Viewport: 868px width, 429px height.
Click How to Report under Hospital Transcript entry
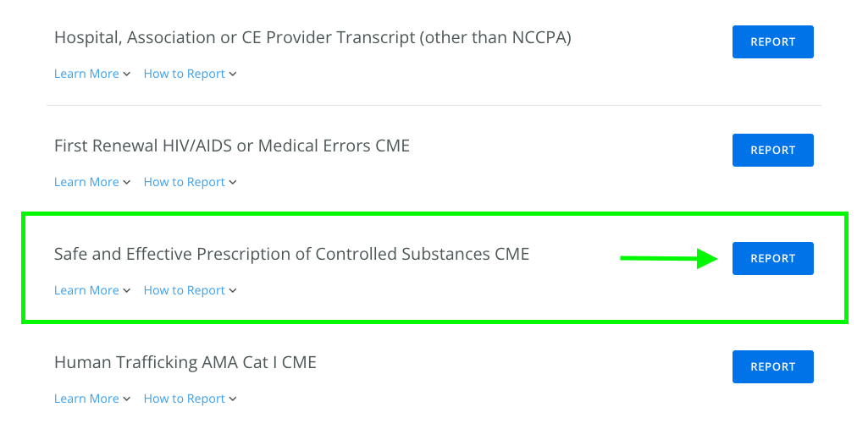(184, 74)
